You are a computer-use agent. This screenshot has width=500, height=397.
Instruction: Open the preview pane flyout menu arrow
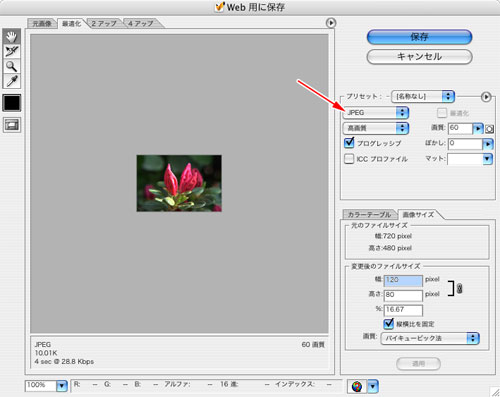coord(331,23)
